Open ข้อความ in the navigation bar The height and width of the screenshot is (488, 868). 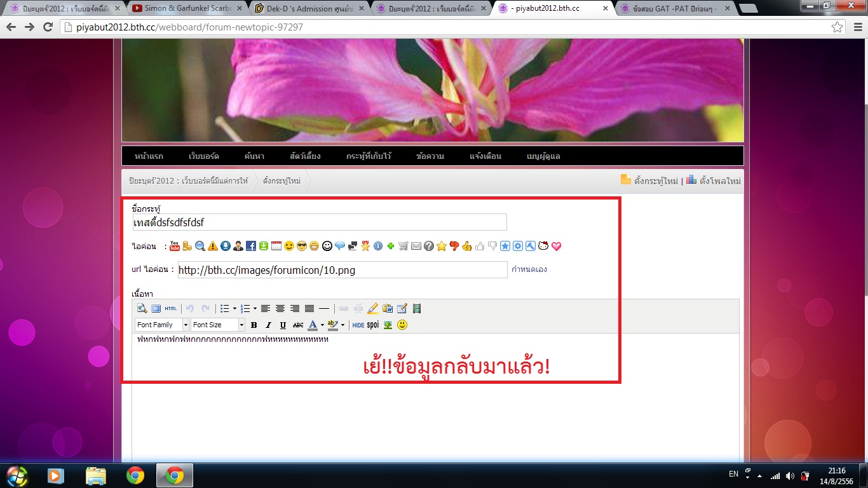point(430,156)
